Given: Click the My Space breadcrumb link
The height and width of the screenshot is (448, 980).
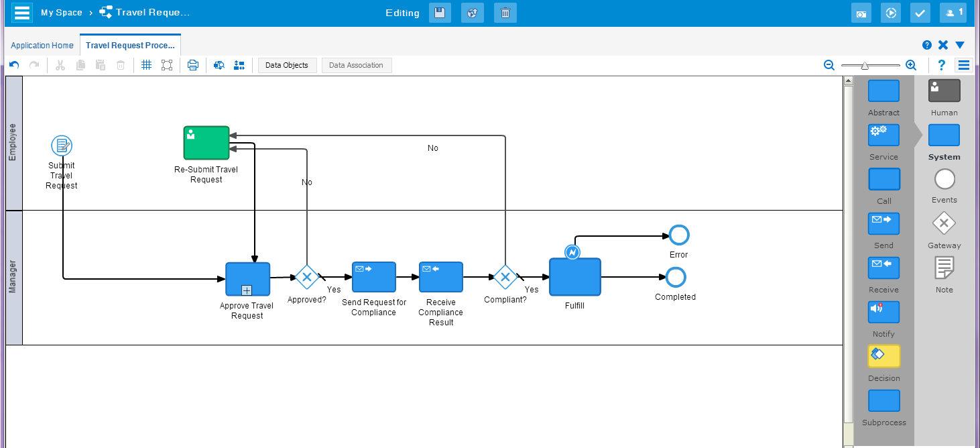Looking at the screenshot, I should [61, 13].
